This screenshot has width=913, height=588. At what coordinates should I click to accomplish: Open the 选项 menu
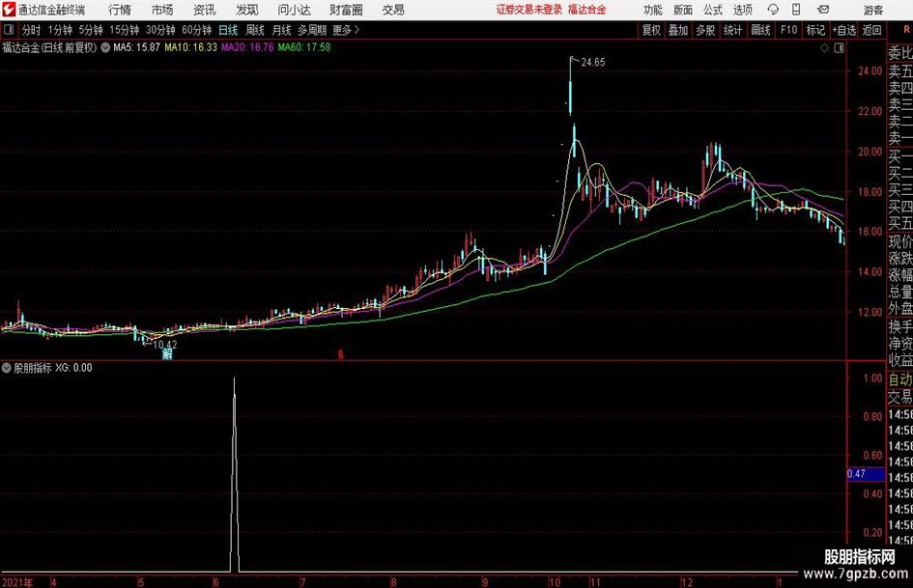[742, 10]
